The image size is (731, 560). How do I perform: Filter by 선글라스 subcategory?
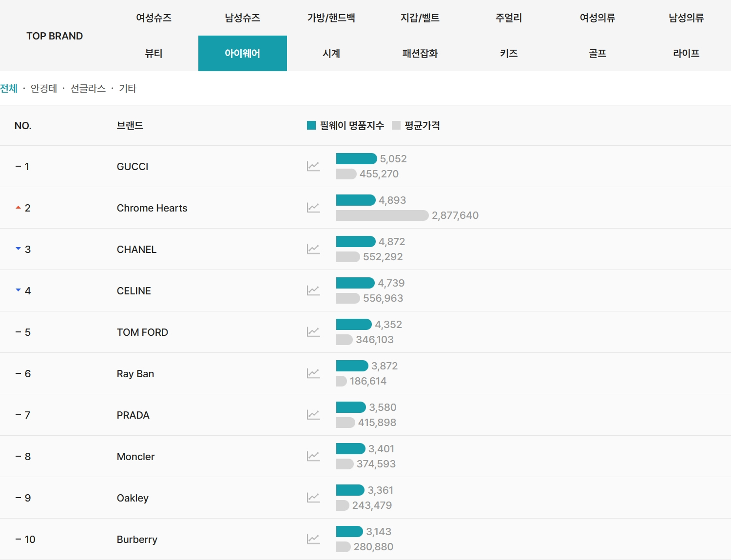(88, 88)
